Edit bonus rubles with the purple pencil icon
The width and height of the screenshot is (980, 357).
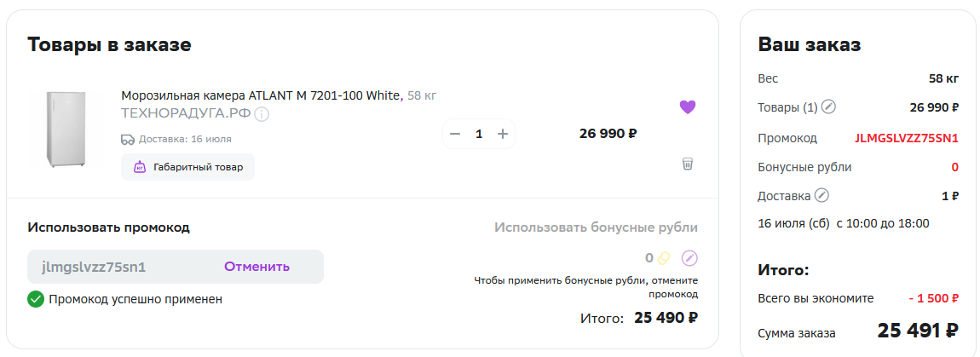pos(689,257)
